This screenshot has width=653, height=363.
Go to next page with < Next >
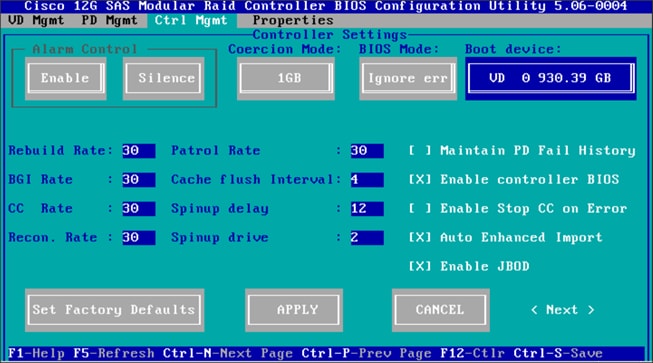pyautogui.click(x=562, y=310)
